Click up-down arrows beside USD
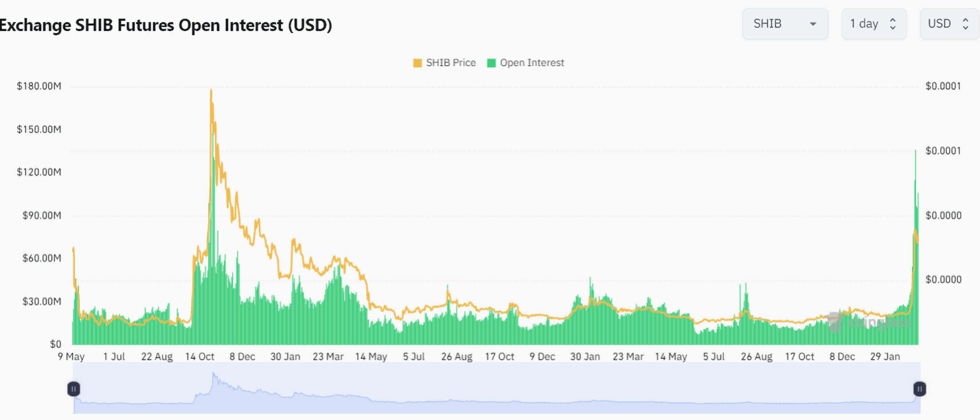 965,24
